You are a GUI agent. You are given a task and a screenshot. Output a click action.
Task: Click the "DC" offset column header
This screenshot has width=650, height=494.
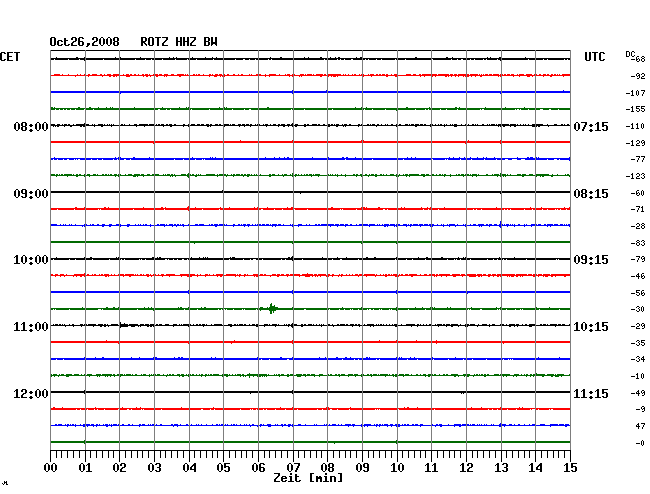(630, 54)
